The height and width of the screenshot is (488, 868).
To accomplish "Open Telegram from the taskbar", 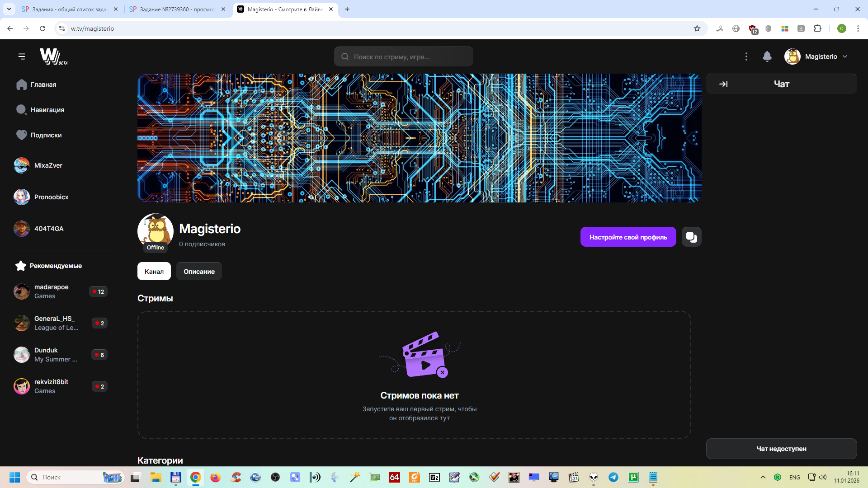I will (x=613, y=477).
